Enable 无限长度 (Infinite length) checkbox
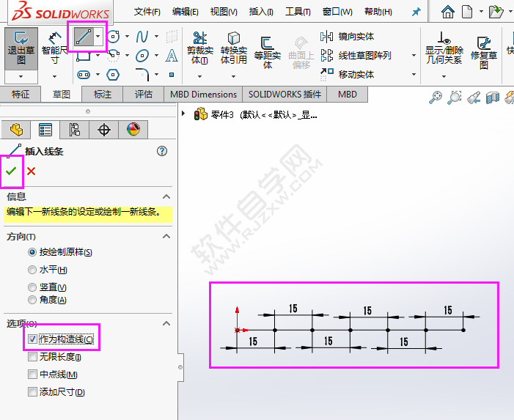The width and height of the screenshot is (514, 420). [x=32, y=356]
